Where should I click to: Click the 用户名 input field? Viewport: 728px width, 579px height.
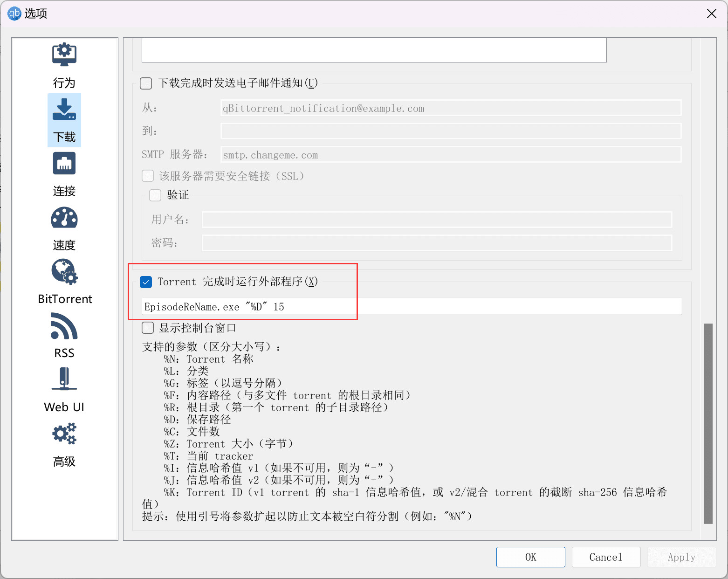pyautogui.click(x=437, y=220)
